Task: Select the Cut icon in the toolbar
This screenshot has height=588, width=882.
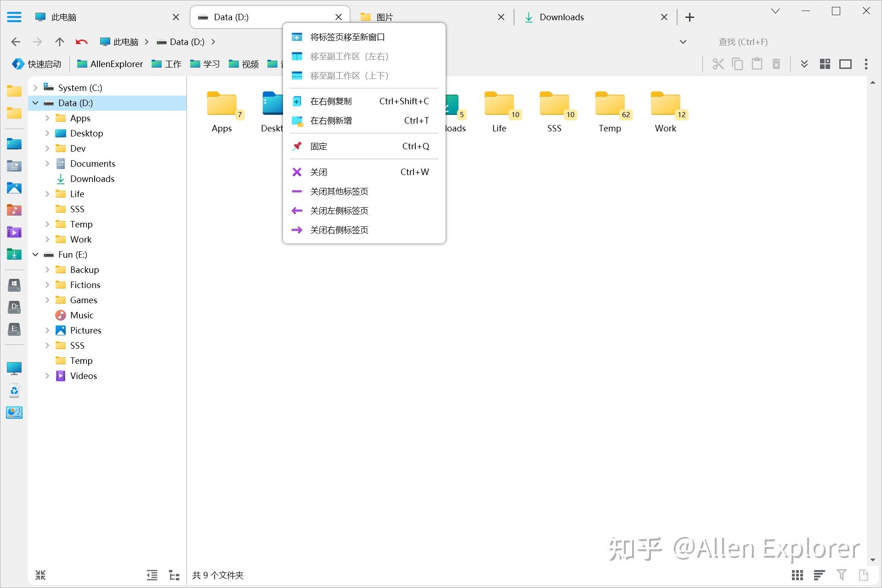Action: point(718,64)
